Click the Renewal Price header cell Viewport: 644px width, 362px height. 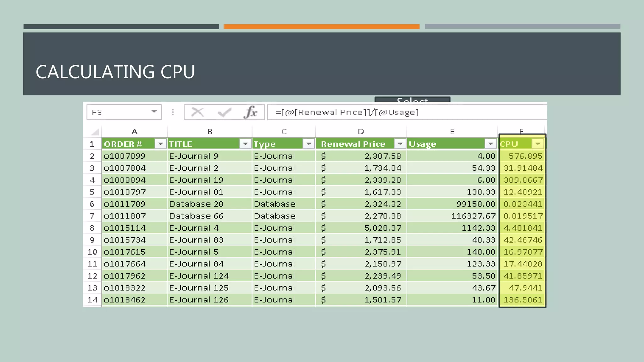click(x=361, y=144)
